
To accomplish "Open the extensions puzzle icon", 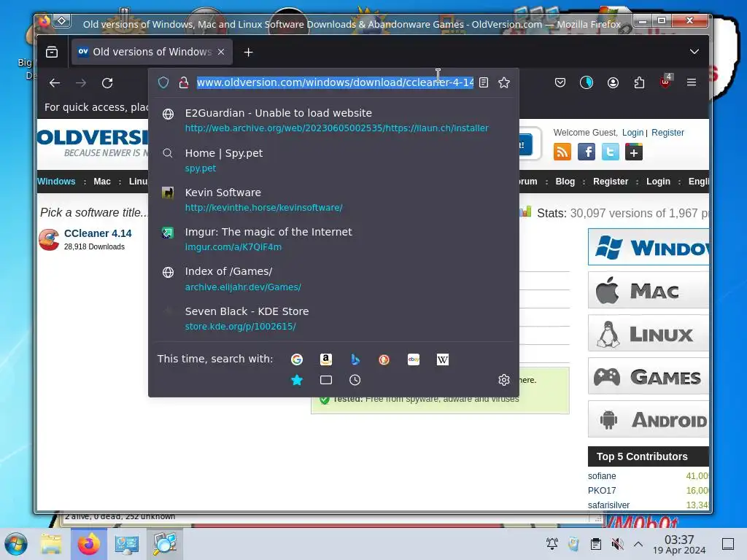I will pos(639,83).
